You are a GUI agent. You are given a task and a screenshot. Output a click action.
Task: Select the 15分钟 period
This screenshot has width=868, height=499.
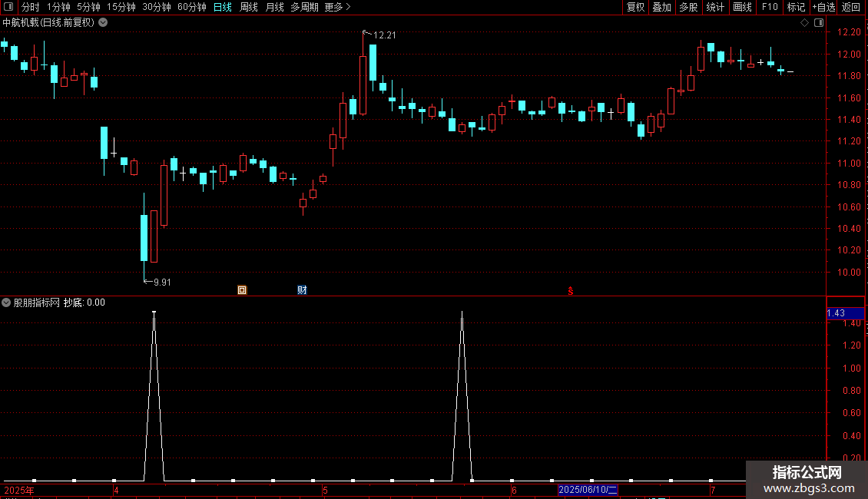tap(121, 7)
